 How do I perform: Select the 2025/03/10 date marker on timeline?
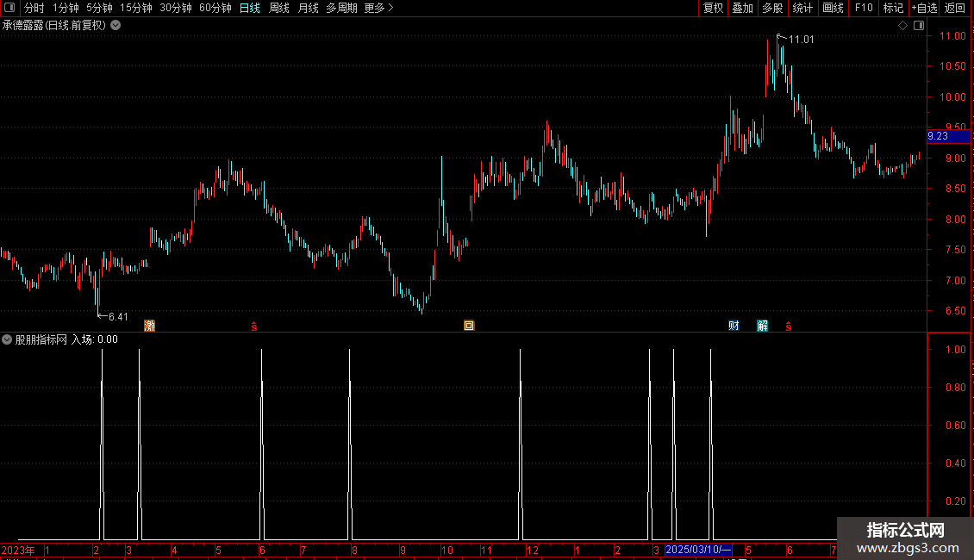click(x=699, y=550)
